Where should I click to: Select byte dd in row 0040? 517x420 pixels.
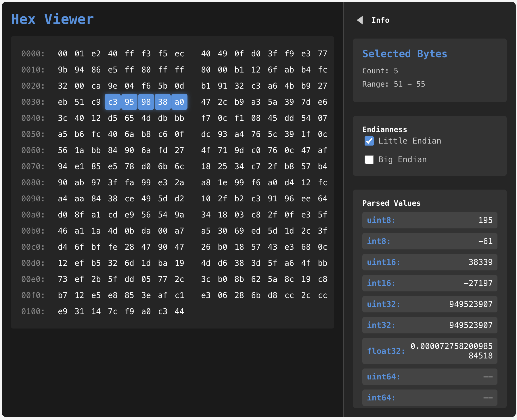click(x=289, y=118)
